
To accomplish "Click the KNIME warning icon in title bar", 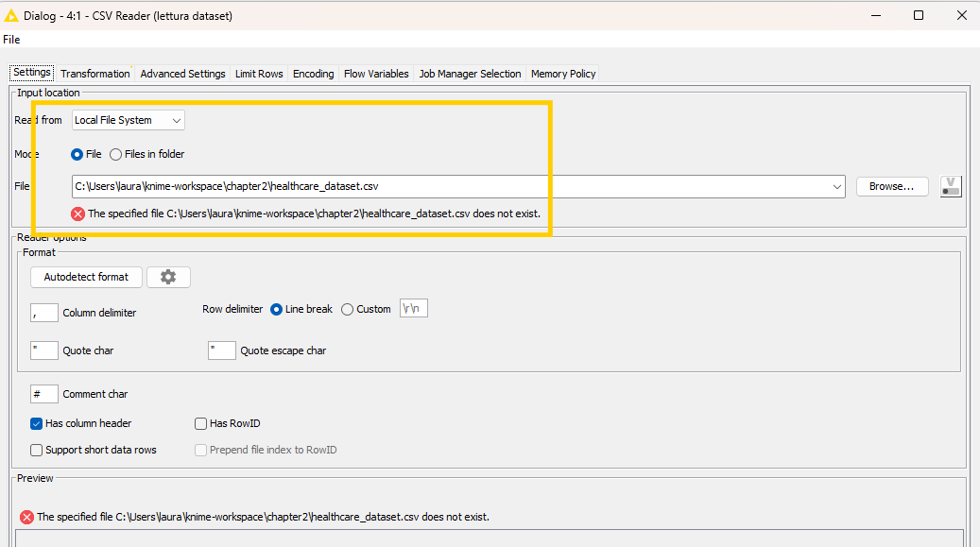I will pos(11,15).
